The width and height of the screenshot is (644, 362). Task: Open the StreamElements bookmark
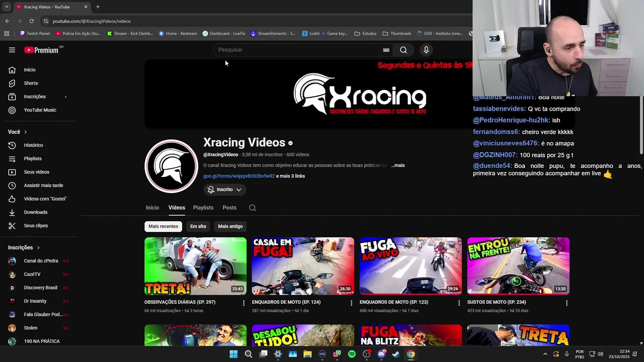273,34
